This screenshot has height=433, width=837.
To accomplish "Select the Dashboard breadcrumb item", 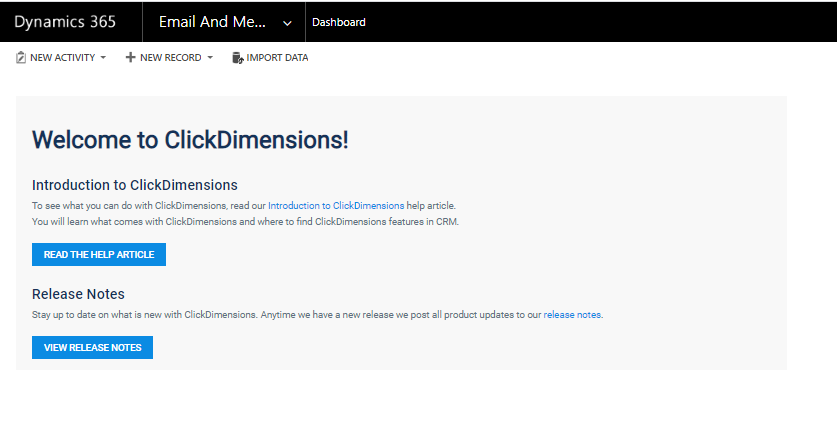I will (339, 22).
